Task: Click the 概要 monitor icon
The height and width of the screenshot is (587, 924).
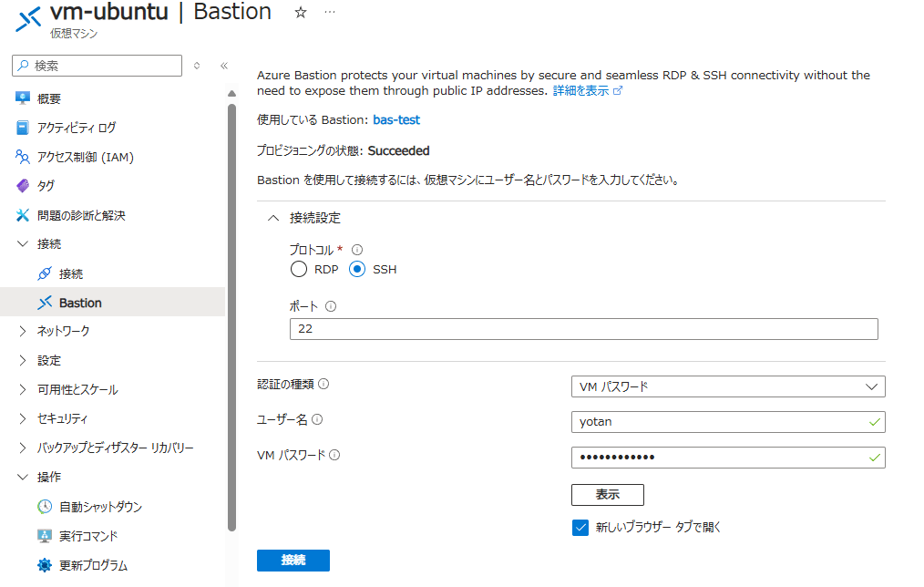Action: (23, 98)
